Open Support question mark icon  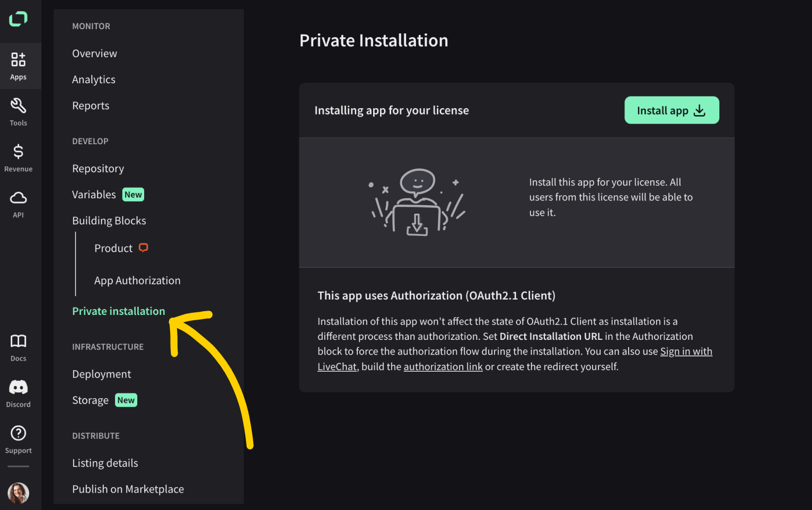point(18,433)
